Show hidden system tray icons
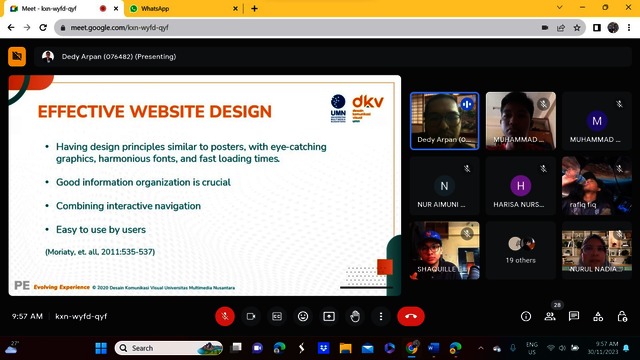 point(481,348)
